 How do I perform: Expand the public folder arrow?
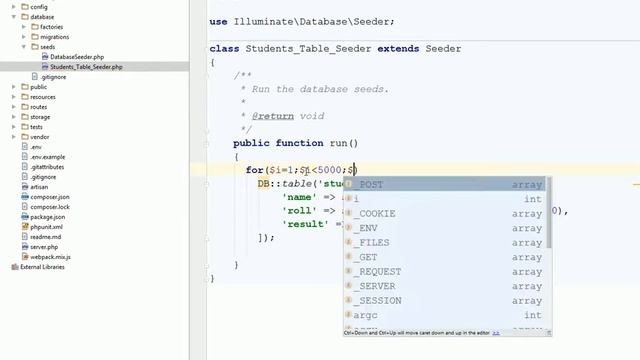pyautogui.click(x=14, y=87)
